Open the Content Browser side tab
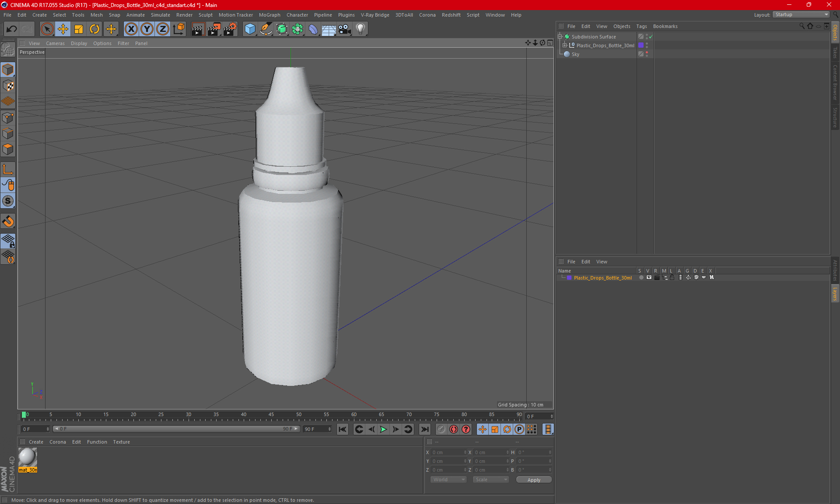This screenshot has height=504, width=840. point(835,82)
